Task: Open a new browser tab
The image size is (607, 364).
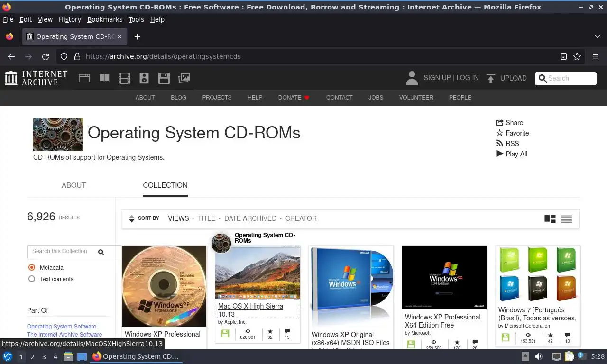Action: (137, 36)
